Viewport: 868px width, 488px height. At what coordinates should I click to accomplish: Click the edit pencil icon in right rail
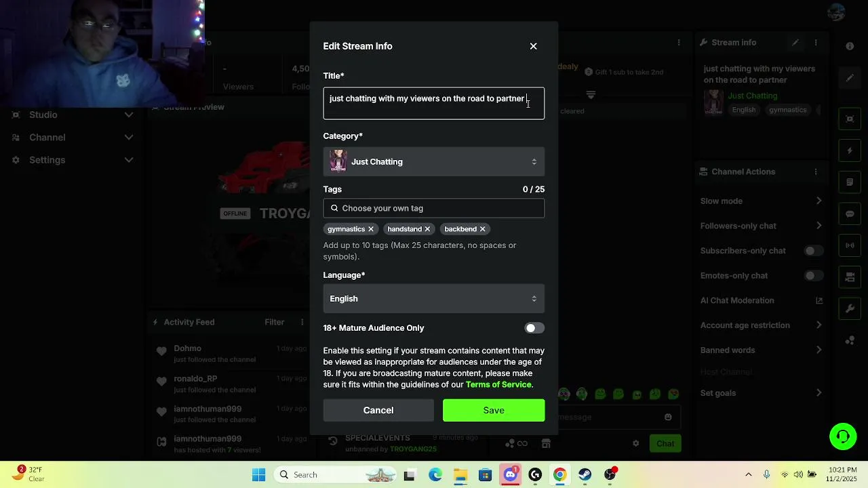click(850, 78)
